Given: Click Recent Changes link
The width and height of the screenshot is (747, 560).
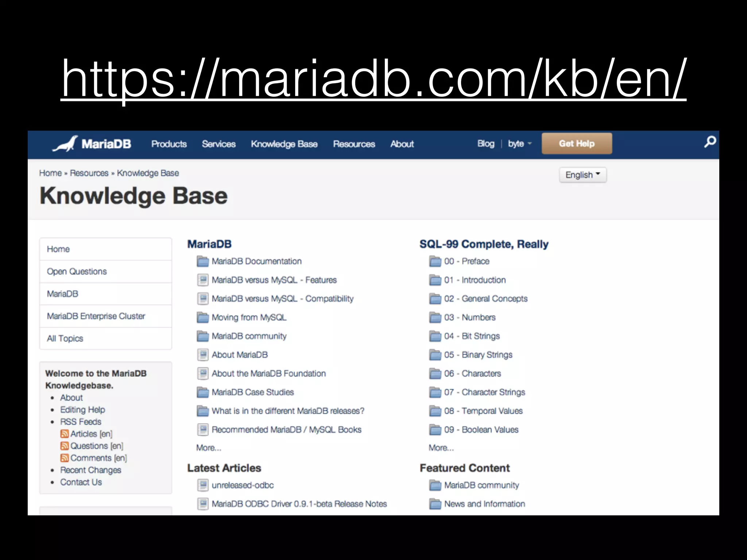Looking at the screenshot, I should pos(90,470).
